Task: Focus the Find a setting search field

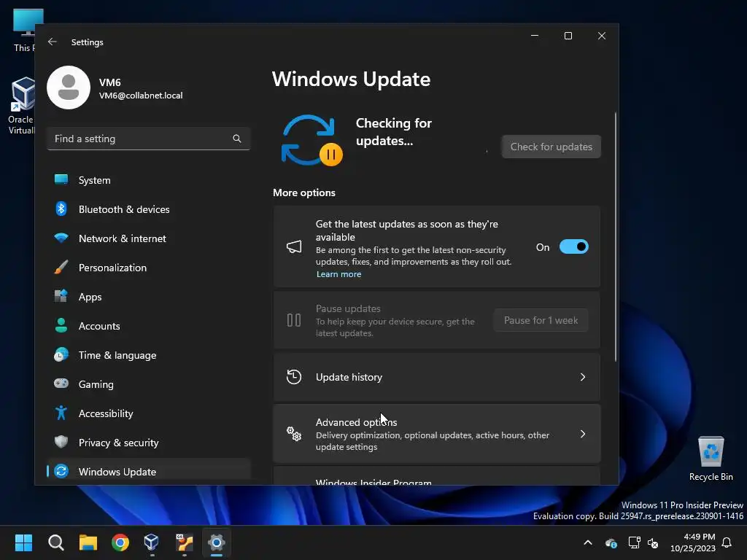Action: click(x=148, y=139)
